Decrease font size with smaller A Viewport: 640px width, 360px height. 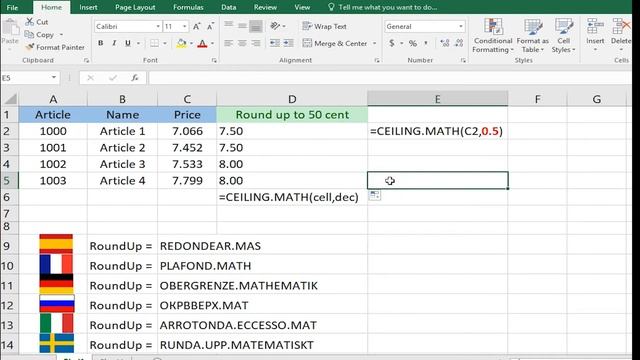[210, 27]
